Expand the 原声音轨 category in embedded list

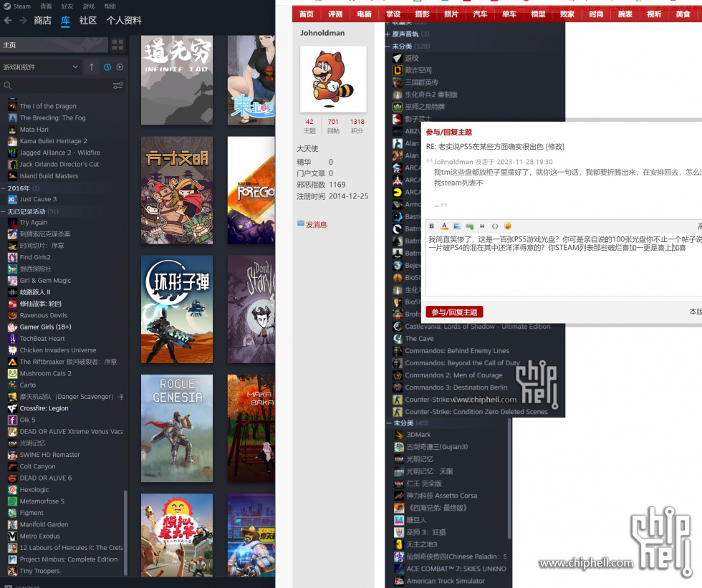388,34
